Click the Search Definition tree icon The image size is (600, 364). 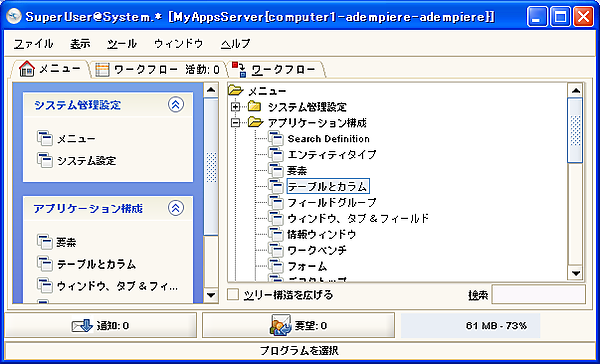[276, 138]
